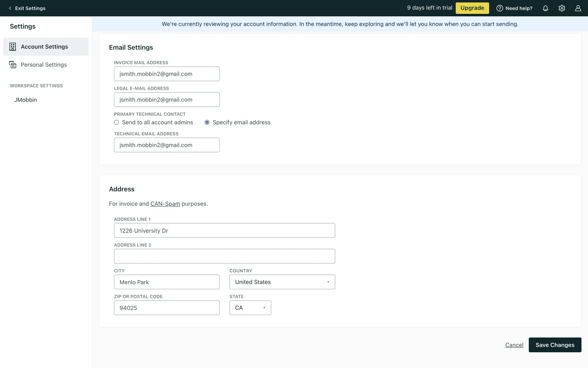Click the Cancel link
The image size is (588, 368).
(x=514, y=345)
